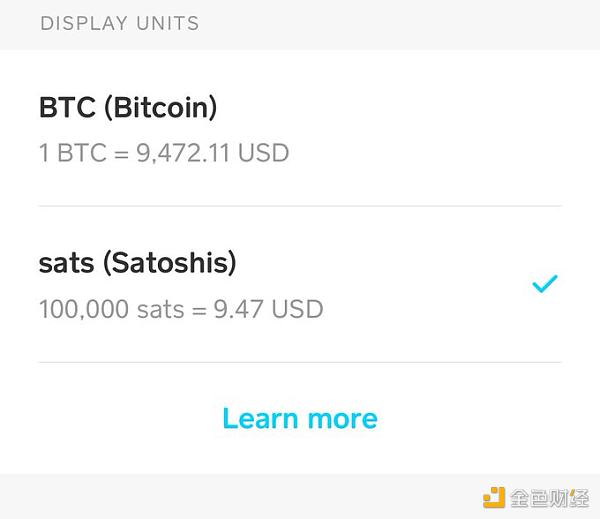Select the BTC (Bitcoin) display unit
Viewport: 600px width, 519px height.
coord(300,128)
